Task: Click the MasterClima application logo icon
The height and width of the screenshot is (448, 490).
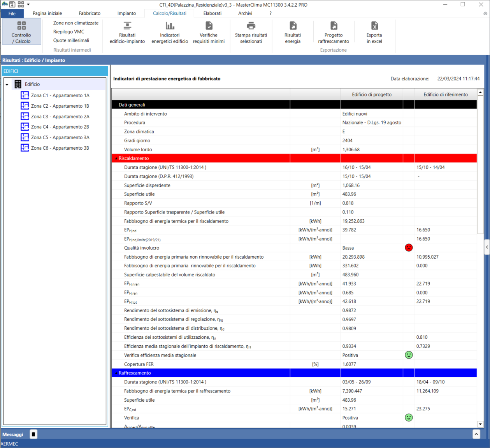Action: (5, 4)
